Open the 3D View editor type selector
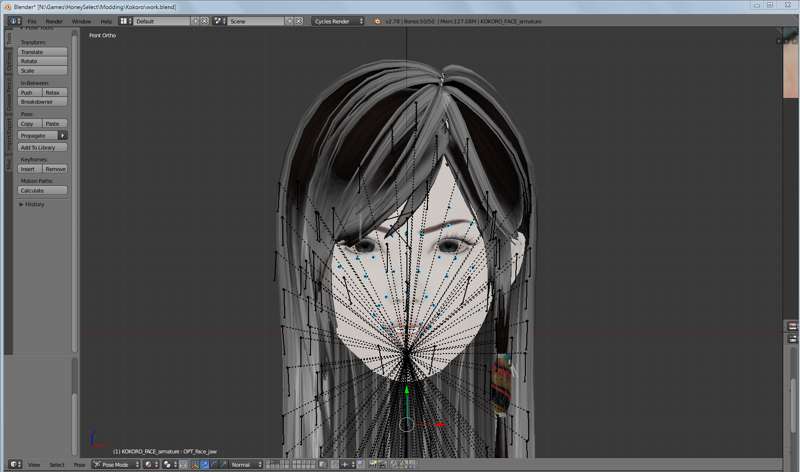The width and height of the screenshot is (800, 472). (x=15, y=464)
